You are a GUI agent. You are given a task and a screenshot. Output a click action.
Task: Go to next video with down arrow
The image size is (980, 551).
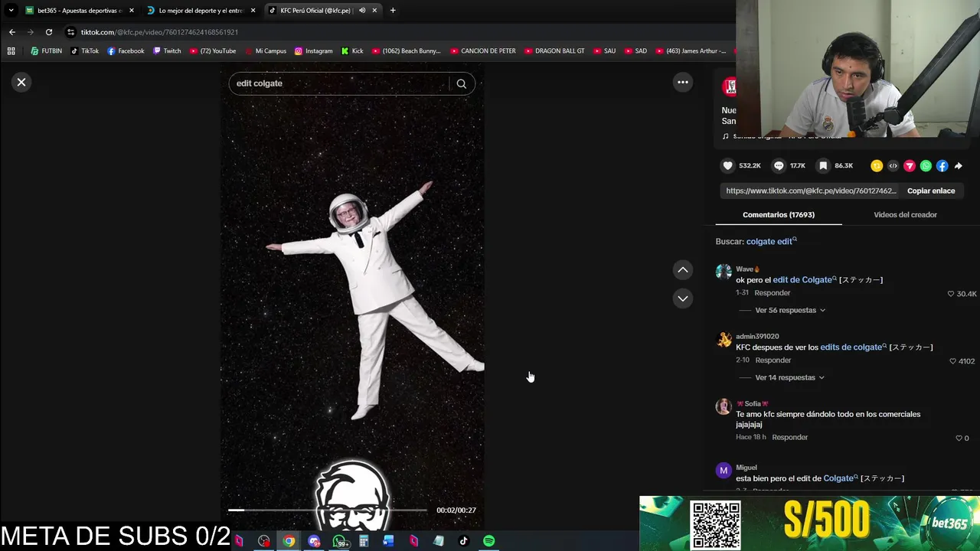coord(683,298)
